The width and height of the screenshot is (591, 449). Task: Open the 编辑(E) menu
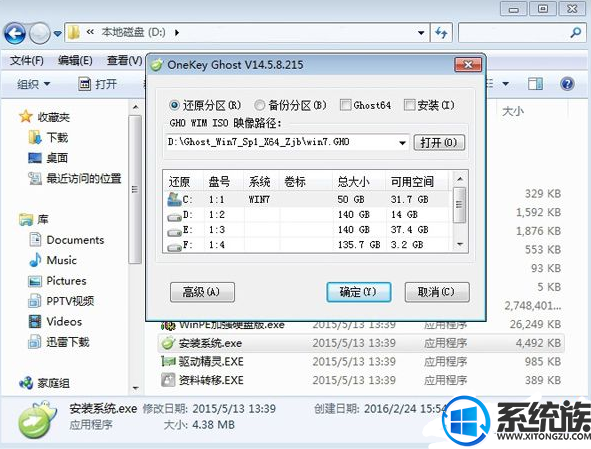pyautogui.click(x=75, y=60)
